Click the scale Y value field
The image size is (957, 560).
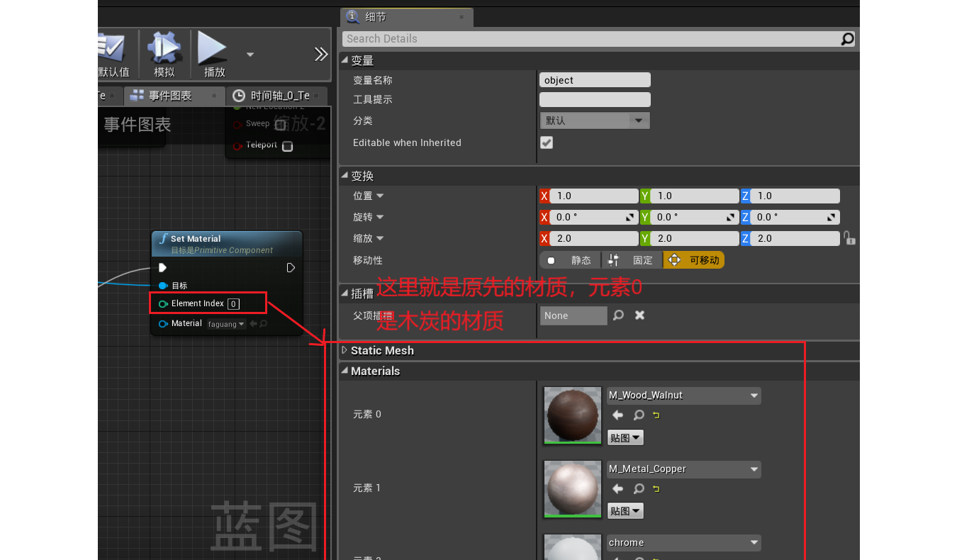pos(695,238)
